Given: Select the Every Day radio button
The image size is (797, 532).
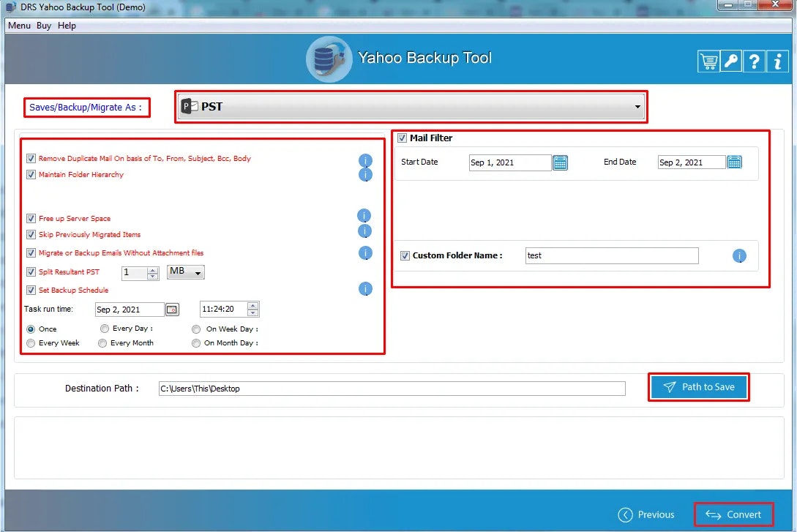Looking at the screenshot, I should click(x=105, y=329).
